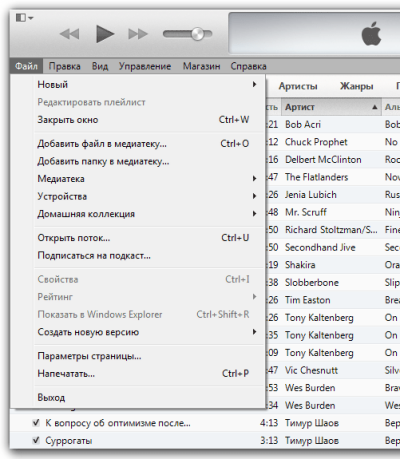The height and width of the screenshot is (459, 400).
Task: Open Домашняя коллекция submenu
Action: coord(147,214)
